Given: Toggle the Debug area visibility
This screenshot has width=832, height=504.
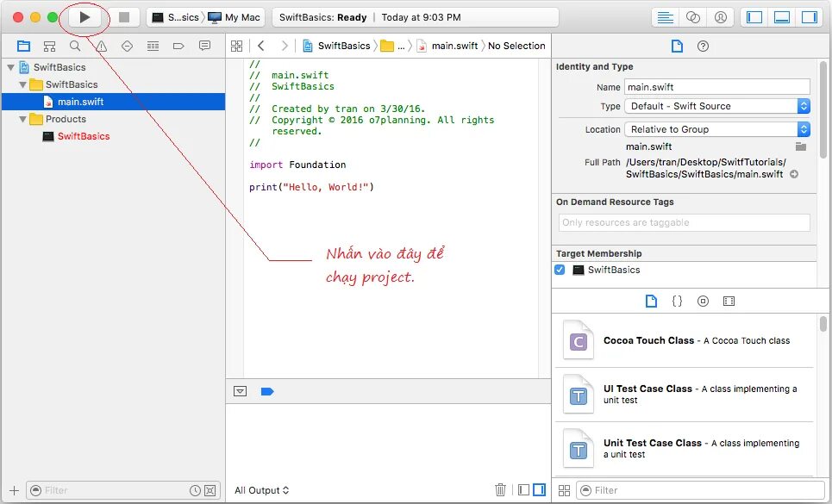Looking at the screenshot, I should (782, 17).
